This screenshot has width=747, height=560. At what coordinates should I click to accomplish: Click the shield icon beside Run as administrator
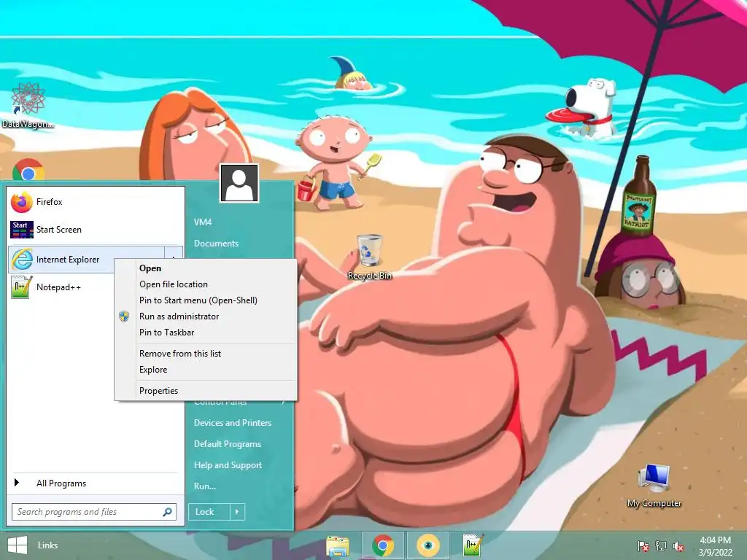tap(124, 316)
